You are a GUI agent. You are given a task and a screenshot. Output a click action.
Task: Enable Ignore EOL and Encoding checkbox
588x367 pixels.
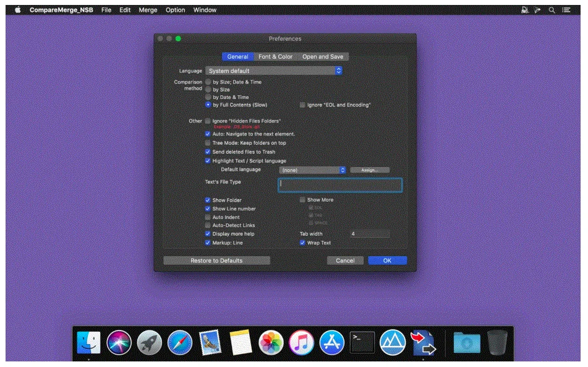tap(302, 105)
